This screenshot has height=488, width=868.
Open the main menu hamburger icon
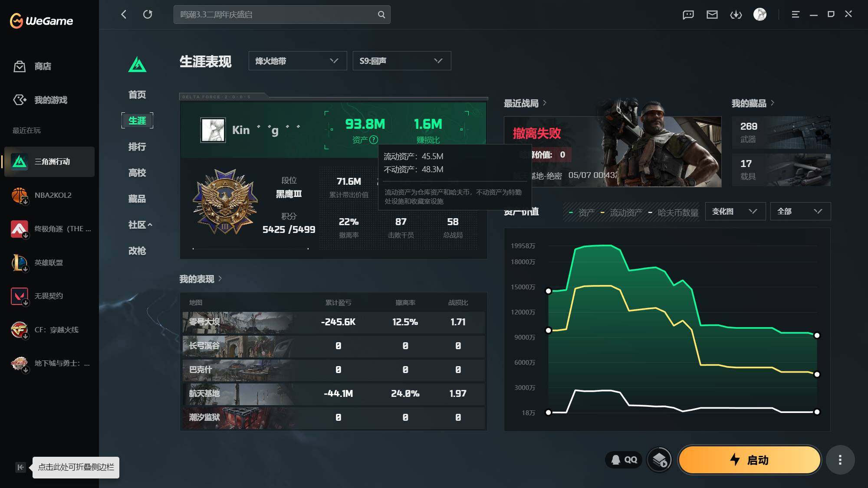[x=796, y=14]
